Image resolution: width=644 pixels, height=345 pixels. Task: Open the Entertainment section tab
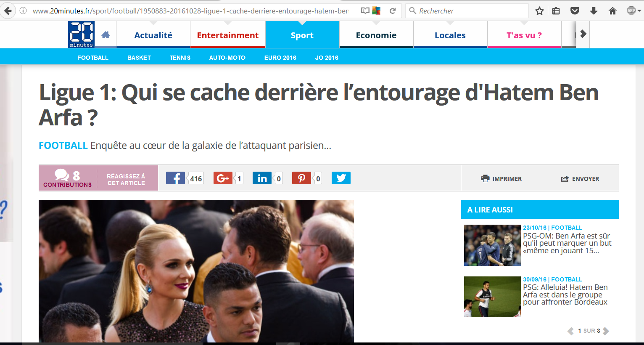pos(227,35)
